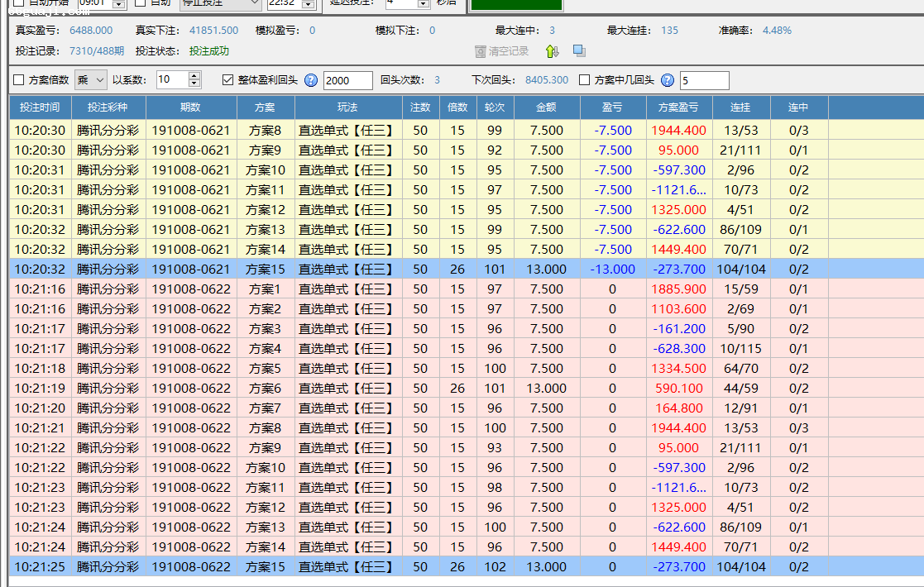This screenshot has width=924, height=587.
Task: Click 方案15 in the 191008-0621 row
Action: click(x=266, y=270)
